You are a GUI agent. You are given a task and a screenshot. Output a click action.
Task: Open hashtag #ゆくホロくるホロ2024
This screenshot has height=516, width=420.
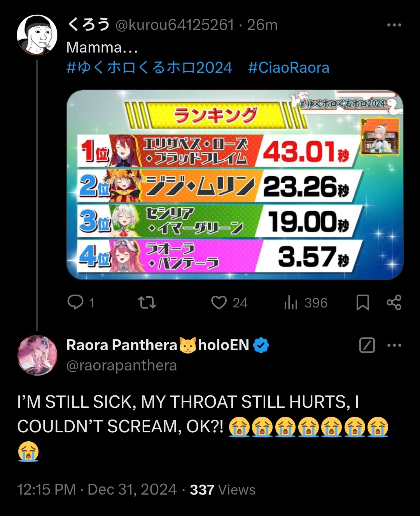point(149,68)
